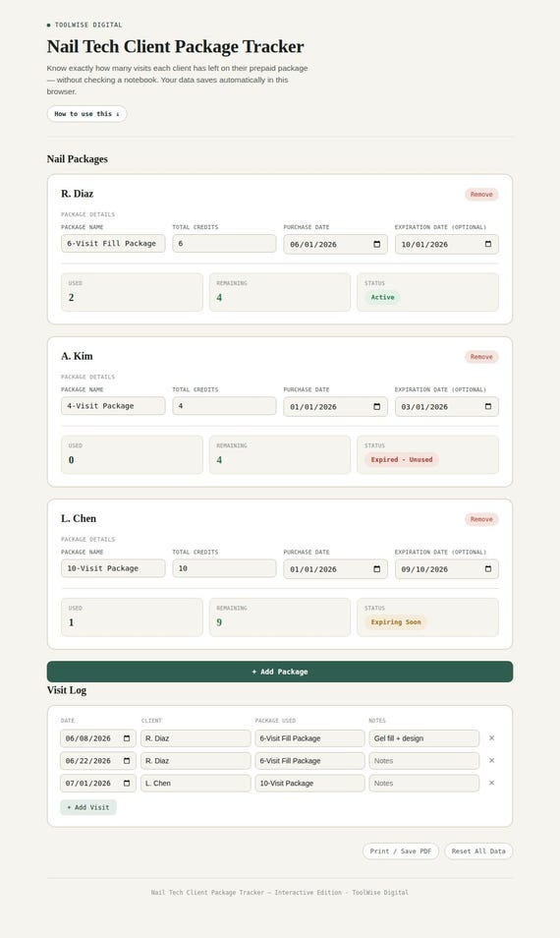Open calendar picker for A. Kim expiration date

coord(487,407)
